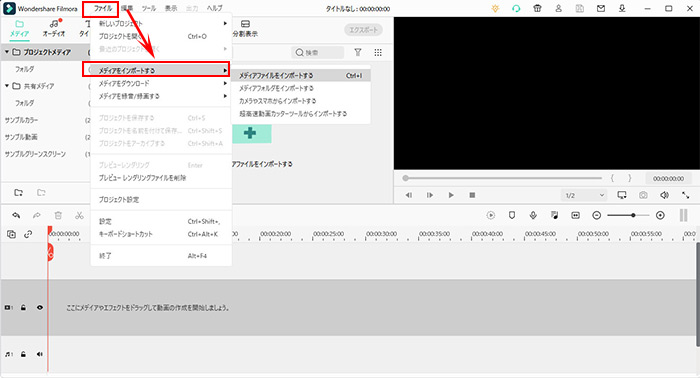Click the render preview icon
The image size is (700, 378).
point(491,215)
